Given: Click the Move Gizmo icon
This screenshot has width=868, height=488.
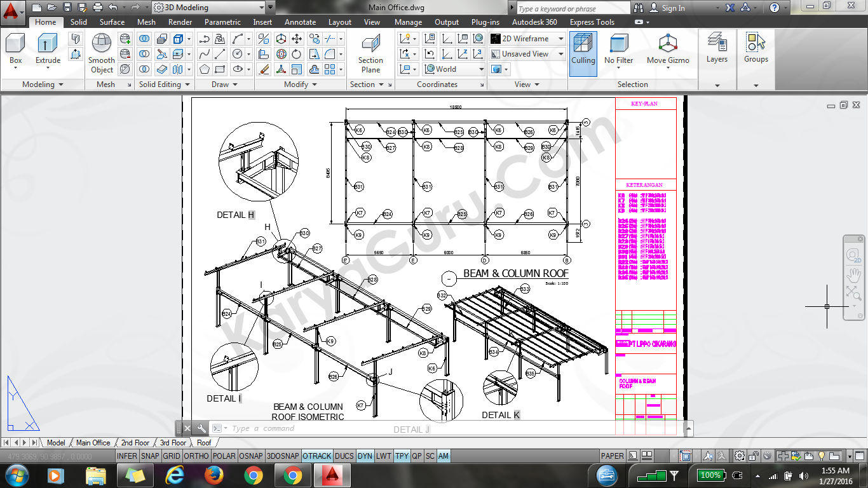Looking at the screenshot, I should click(668, 49).
